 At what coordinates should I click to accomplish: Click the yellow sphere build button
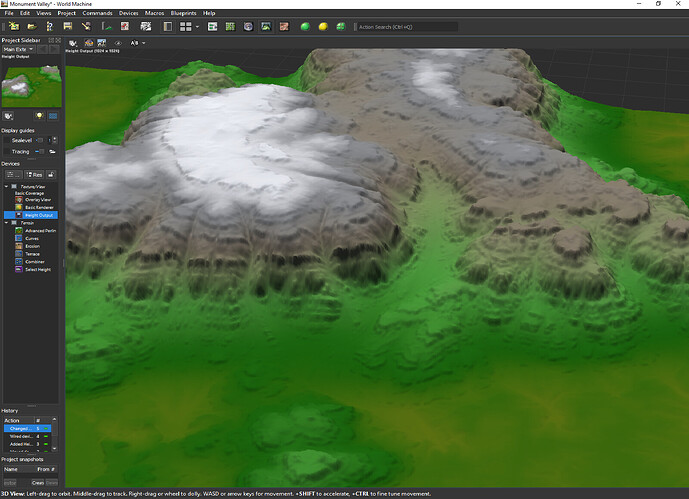click(x=323, y=27)
